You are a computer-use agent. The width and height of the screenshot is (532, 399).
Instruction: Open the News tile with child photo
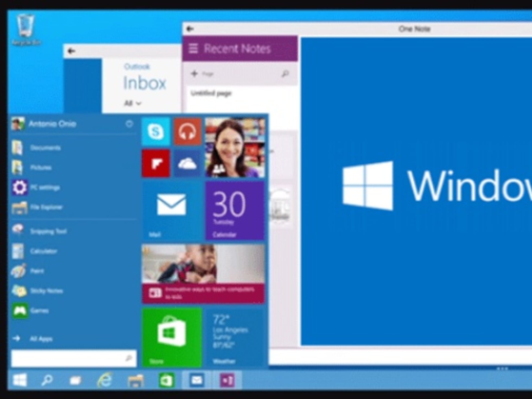[x=203, y=274]
